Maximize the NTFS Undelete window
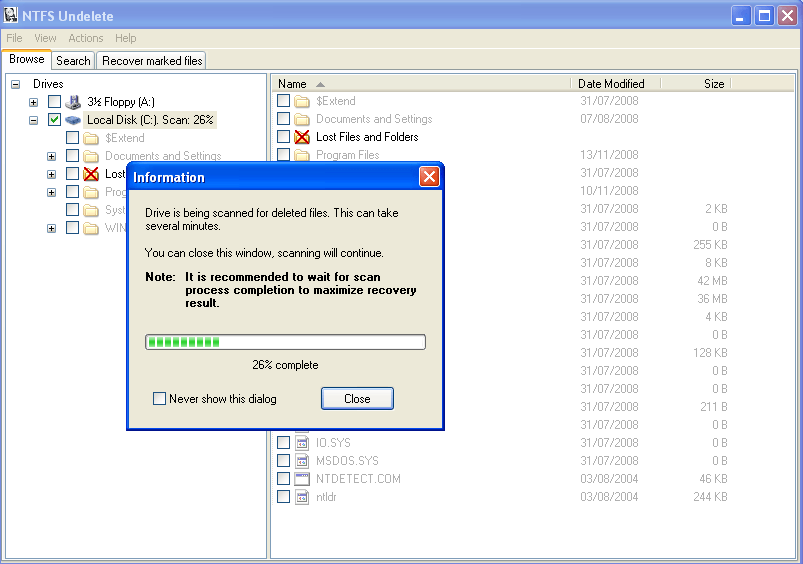 tap(764, 16)
